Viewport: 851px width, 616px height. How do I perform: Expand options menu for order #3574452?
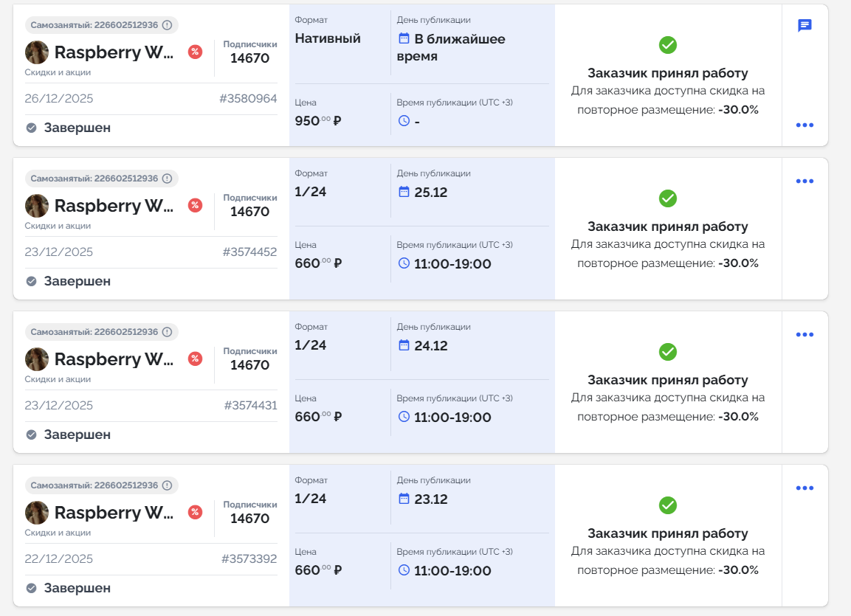(805, 181)
